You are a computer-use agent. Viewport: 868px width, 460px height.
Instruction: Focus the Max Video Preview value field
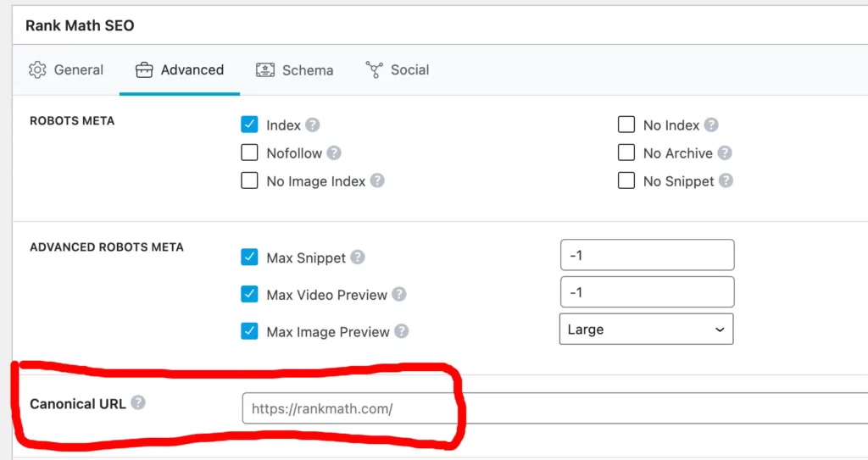point(647,291)
